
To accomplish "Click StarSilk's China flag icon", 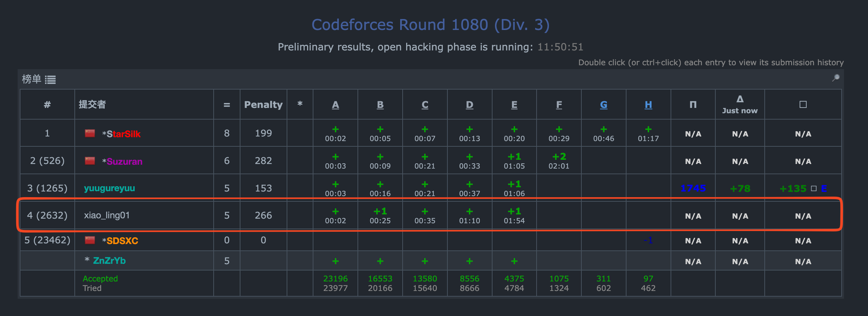I will (90, 133).
